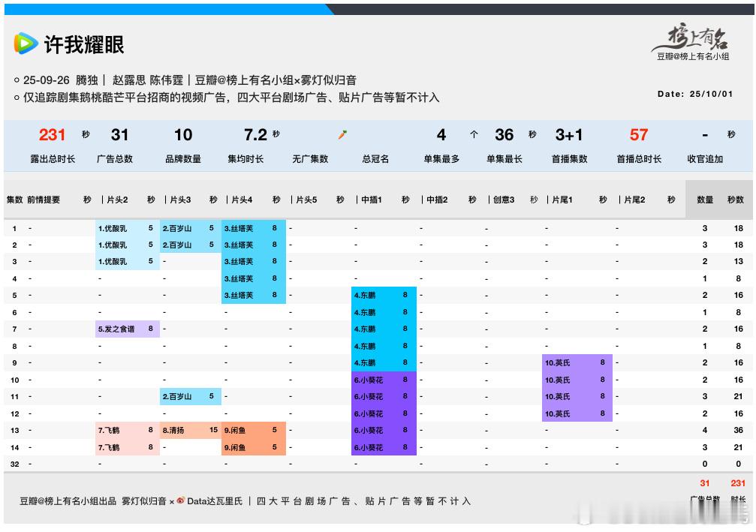Click the Tencent Video logo beside 许我耀眼

pos(26,44)
